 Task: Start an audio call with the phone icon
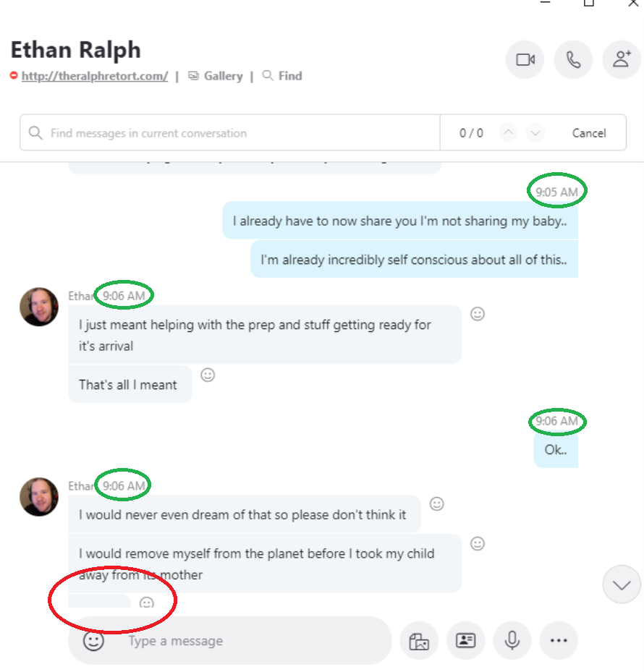pyautogui.click(x=573, y=59)
